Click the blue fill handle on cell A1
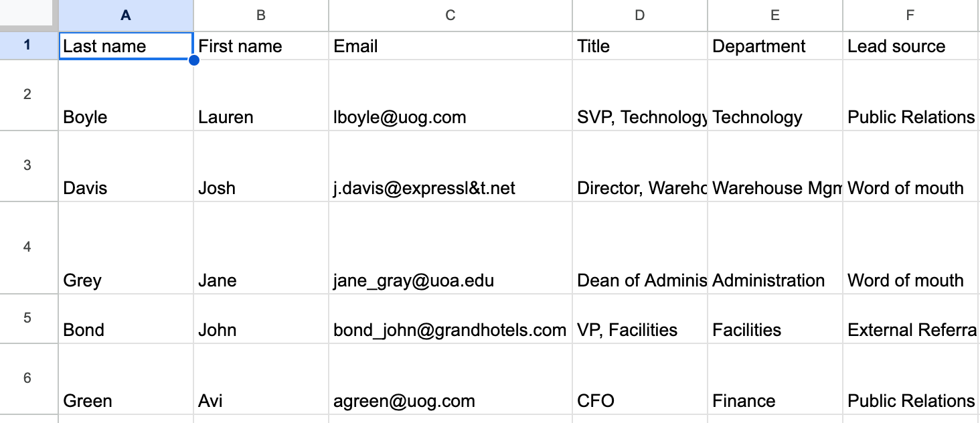This screenshot has width=980, height=423. tap(194, 60)
